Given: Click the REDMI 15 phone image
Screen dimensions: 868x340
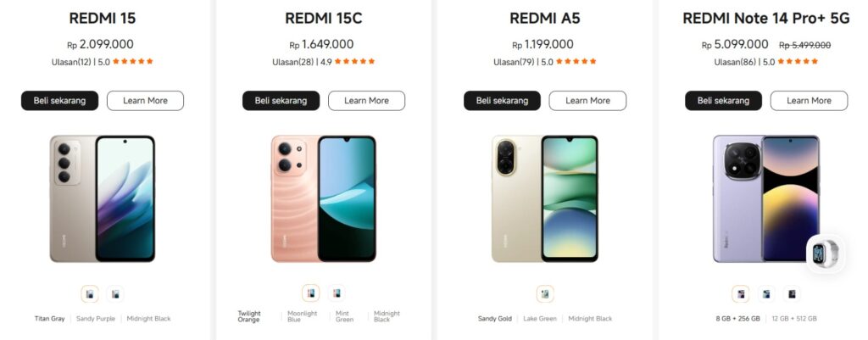Looking at the screenshot, I should [103, 198].
